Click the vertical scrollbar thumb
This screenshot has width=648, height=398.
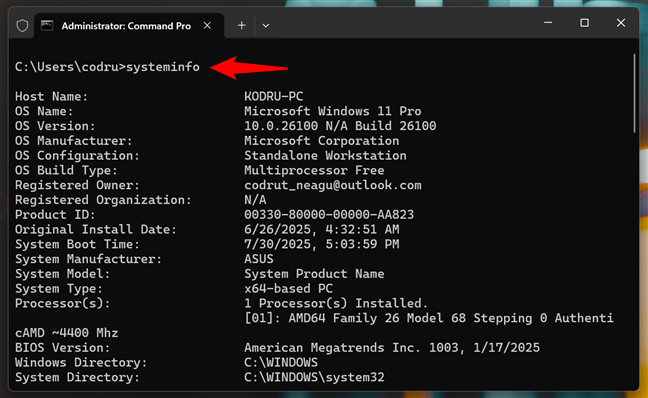click(634, 93)
